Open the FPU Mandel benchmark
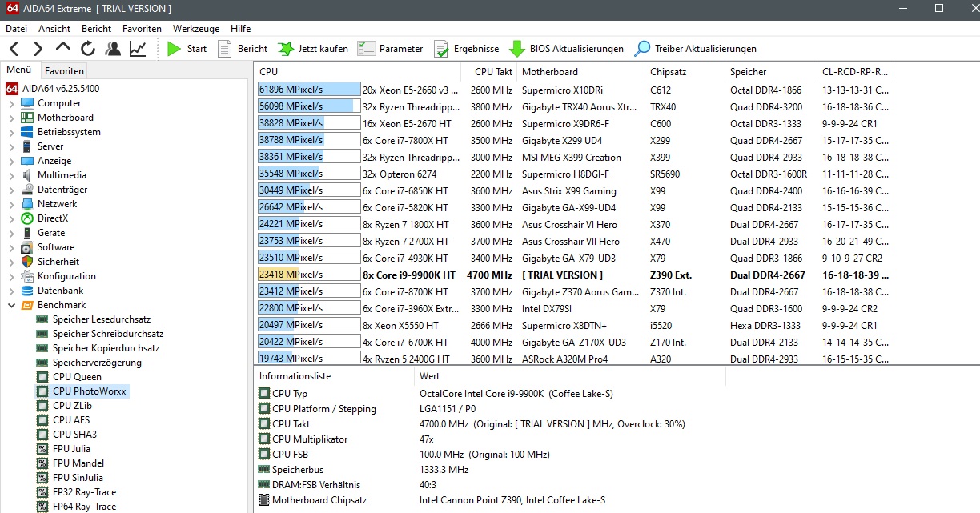The height and width of the screenshot is (513, 980). [x=78, y=463]
